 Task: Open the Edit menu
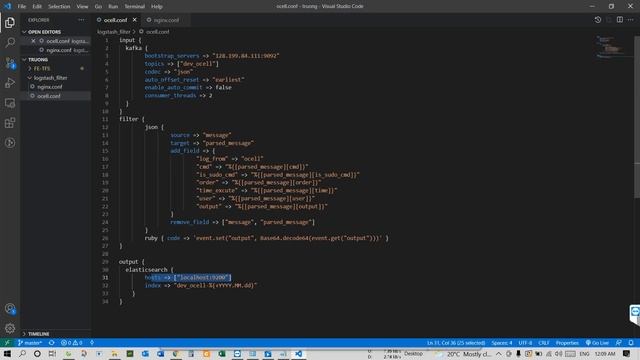pyautogui.click(x=37, y=7)
